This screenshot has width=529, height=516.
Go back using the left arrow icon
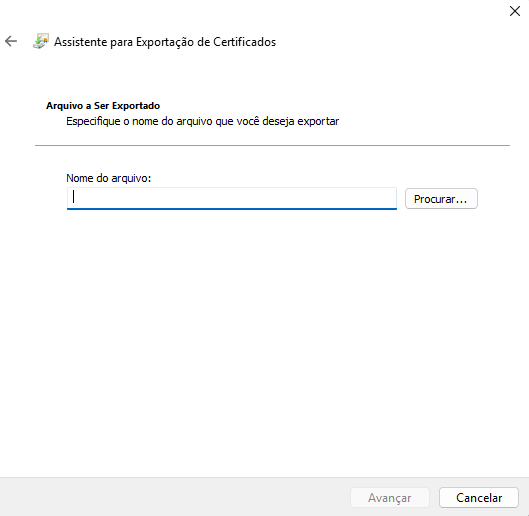[11, 41]
